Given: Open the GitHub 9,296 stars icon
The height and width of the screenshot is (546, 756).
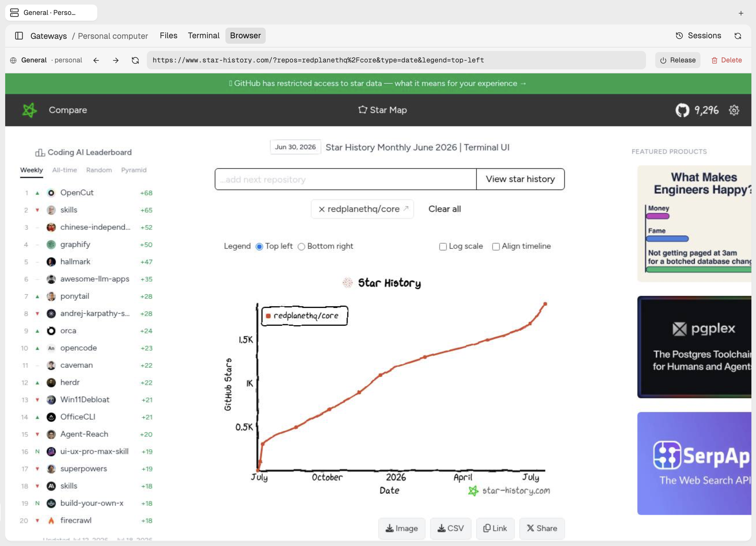Looking at the screenshot, I should [x=682, y=110].
